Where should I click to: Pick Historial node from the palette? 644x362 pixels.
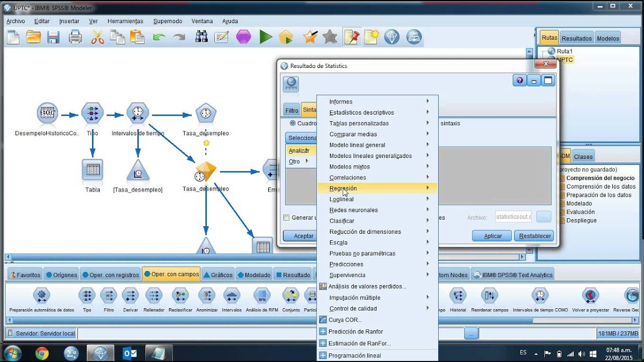click(458, 296)
